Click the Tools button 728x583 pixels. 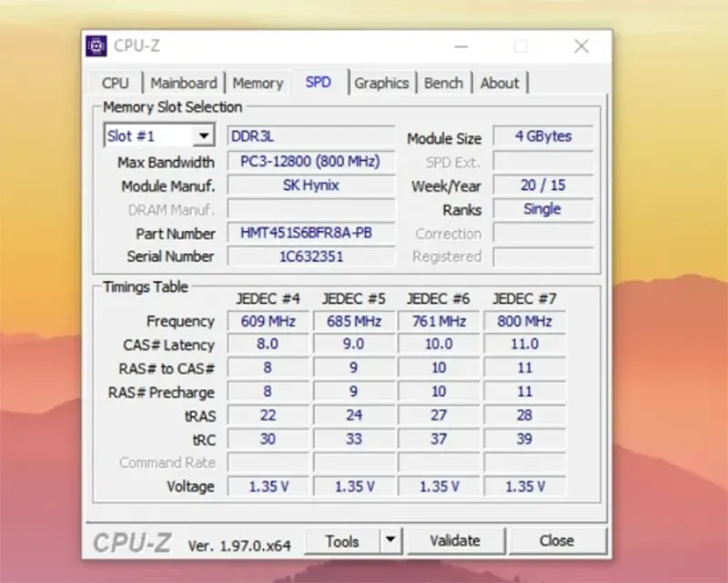point(342,541)
